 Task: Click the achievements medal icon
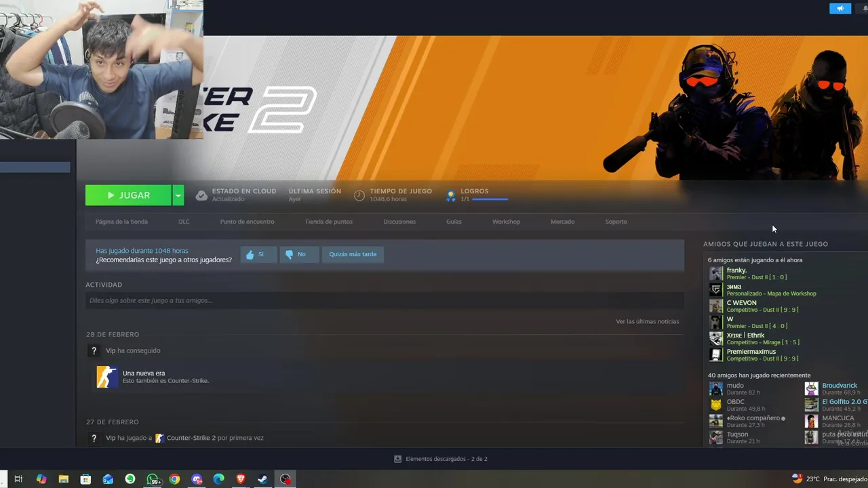pos(450,196)
